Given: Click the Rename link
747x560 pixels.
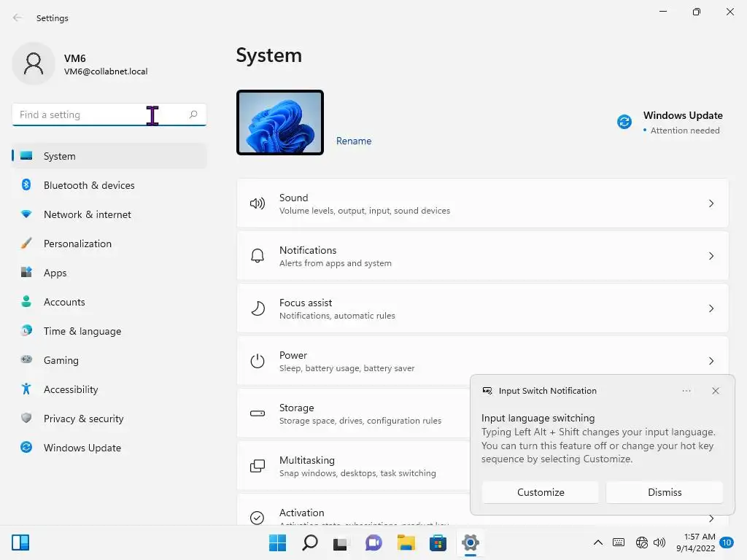Looking at the screenshot, I should coord(354,141).
